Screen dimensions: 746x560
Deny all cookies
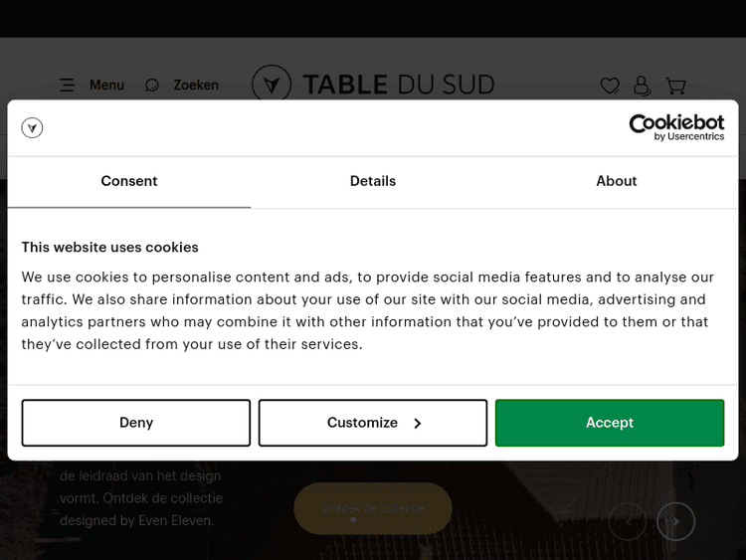[136, 423]
